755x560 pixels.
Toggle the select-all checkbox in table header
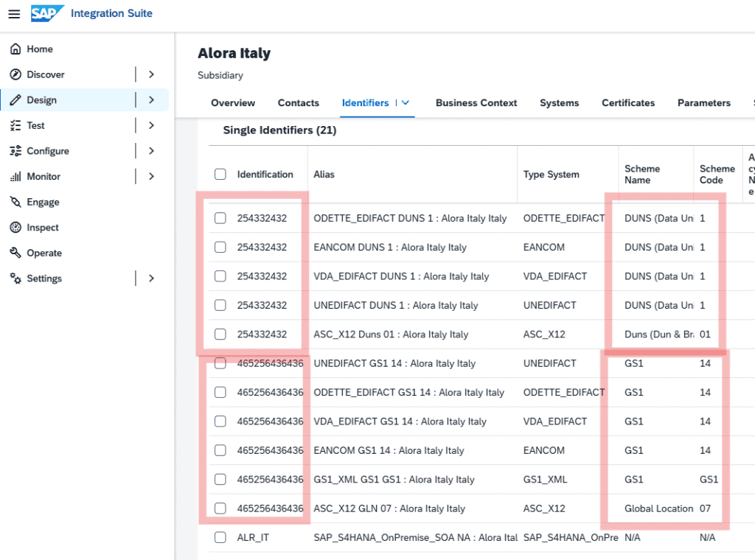[x=220, y=174]
